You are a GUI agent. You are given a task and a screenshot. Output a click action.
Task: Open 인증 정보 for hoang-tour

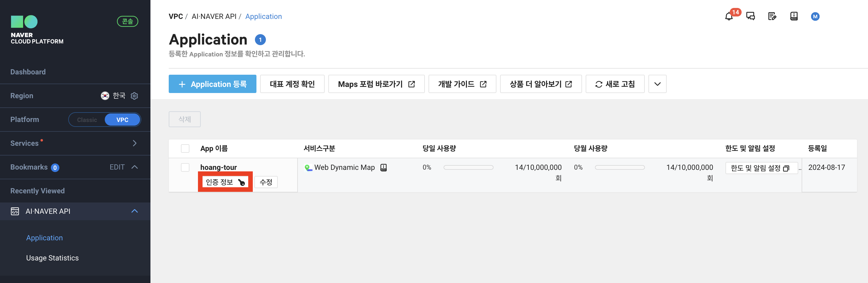coord(225,182)
